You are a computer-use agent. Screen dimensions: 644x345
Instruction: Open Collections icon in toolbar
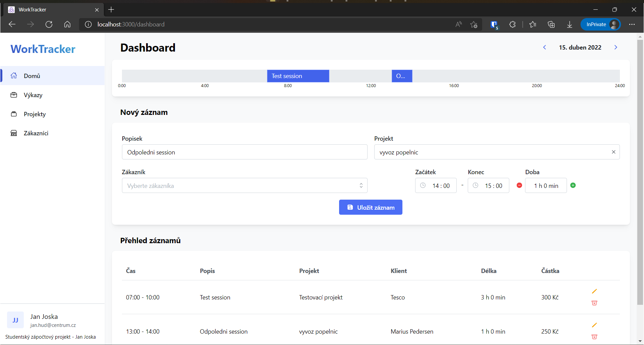click(x=551, y=24)
